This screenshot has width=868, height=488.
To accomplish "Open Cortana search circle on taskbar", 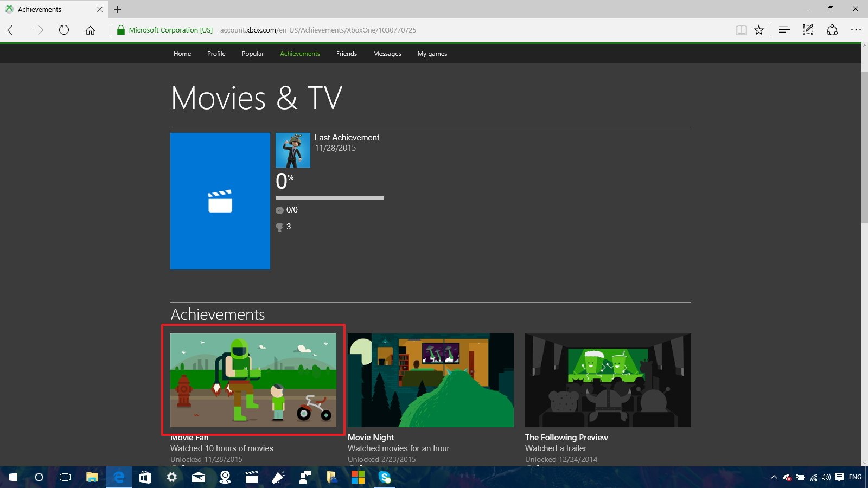I will coord(39,477).
